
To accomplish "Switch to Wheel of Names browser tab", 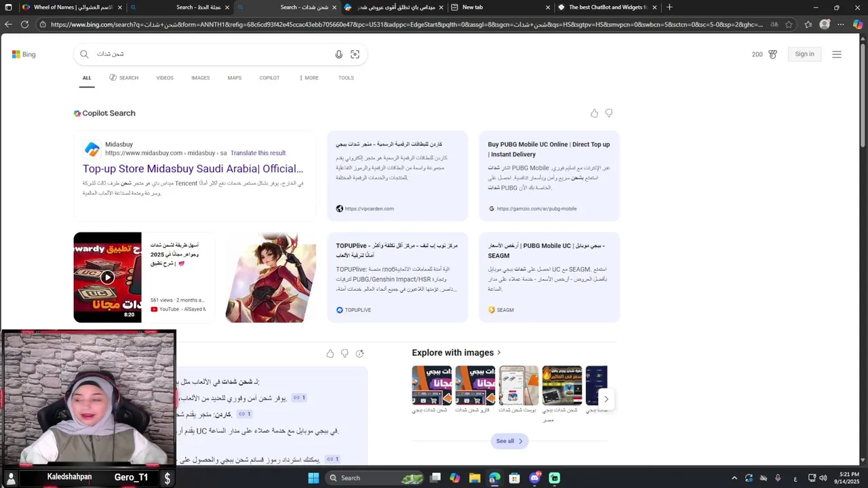I will (73, 7).
